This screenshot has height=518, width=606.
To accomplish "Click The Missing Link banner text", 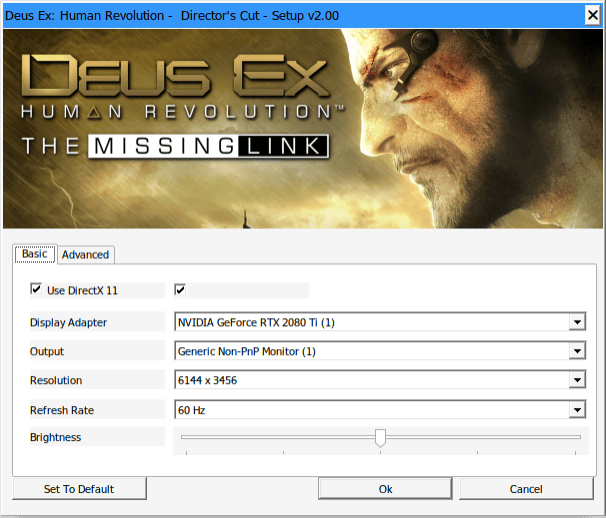I will tap(175, 147).
